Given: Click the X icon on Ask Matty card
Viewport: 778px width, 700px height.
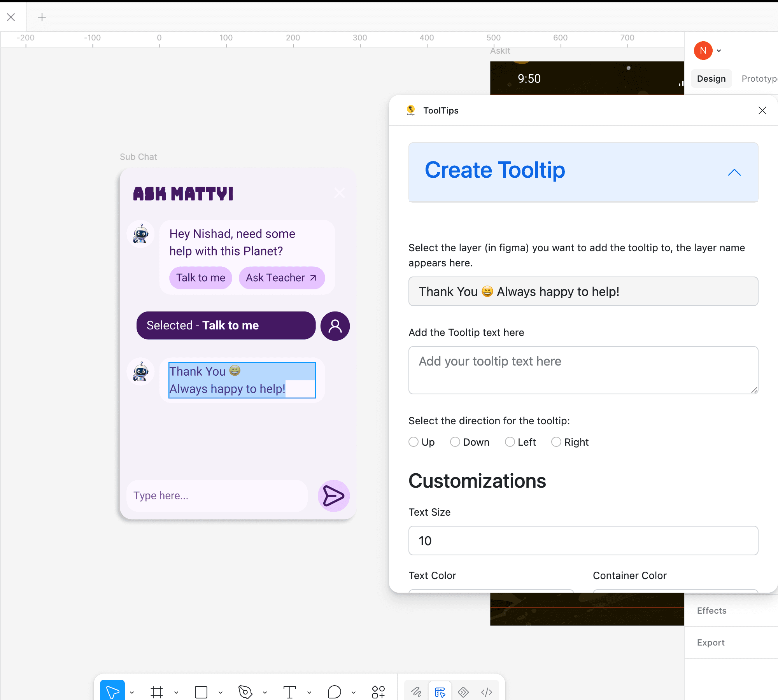Looking at the screenshot, I should pos(340,192).
